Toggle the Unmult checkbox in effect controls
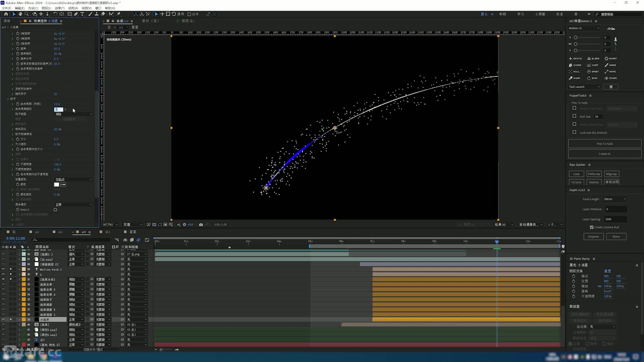The width and height of the screenshot is (644, 362). [x=55, y=210]
